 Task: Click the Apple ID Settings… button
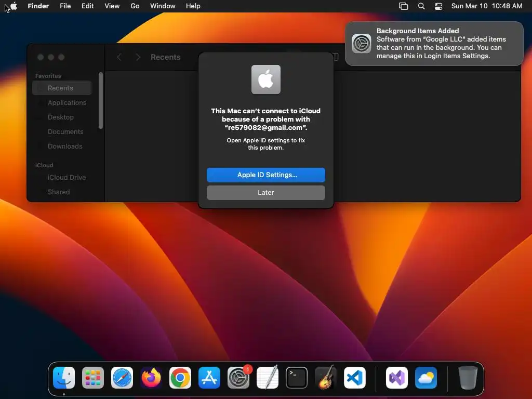pos(265,175)
